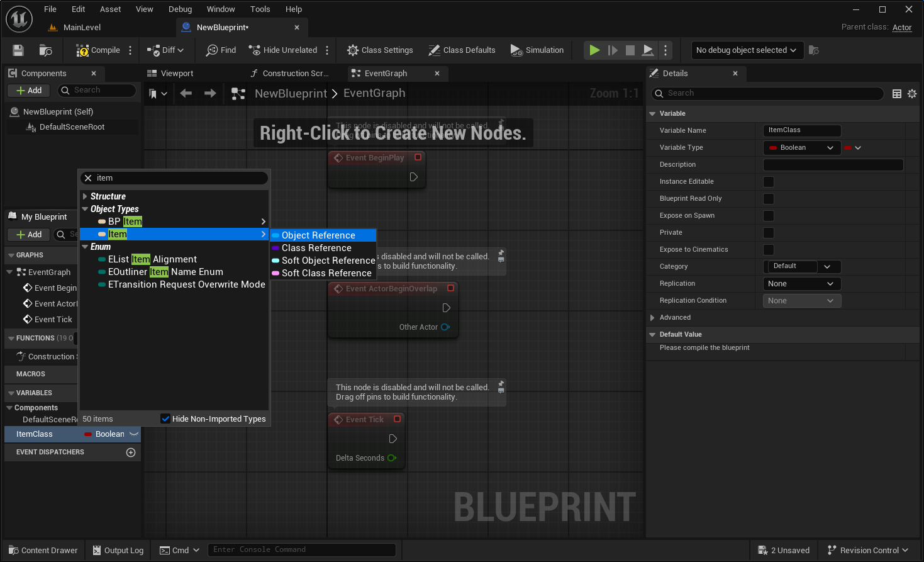Image resolution: width=924 pixels, height=562 pixels.
Task: Click the debug object locate icon
Action: (x=813, y=50)
